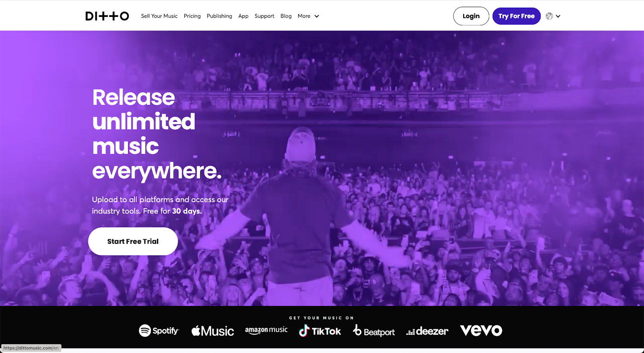Click the Vevo logo
Screen dimensions: 644x353
click(x=481, y=330)
